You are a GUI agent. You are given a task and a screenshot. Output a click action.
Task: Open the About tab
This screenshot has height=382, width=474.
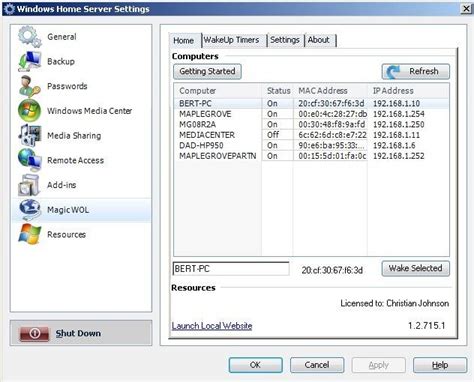click(319, 40)
